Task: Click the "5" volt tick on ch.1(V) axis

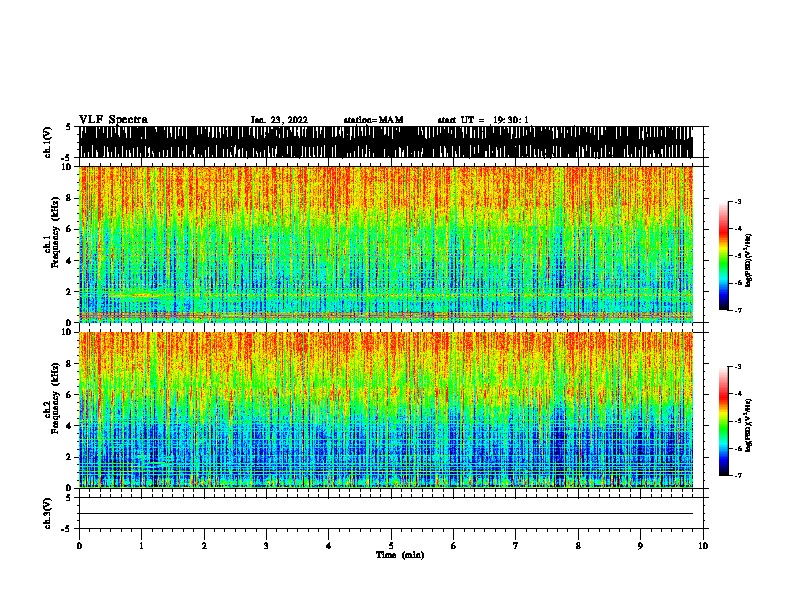Action: coord(68,127)
